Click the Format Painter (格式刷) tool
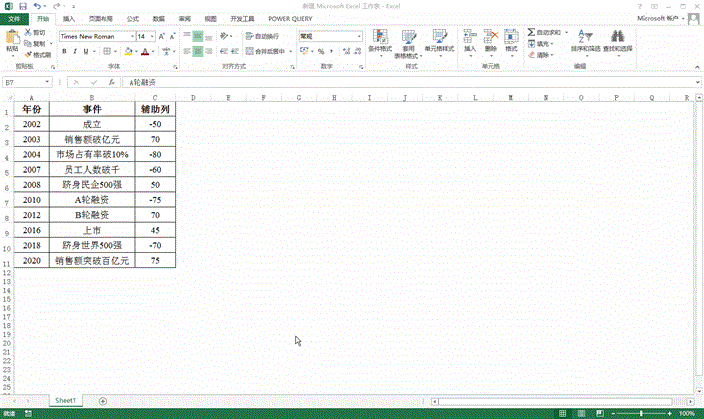This screenshot has width=704, height=419. coord(39,55)
